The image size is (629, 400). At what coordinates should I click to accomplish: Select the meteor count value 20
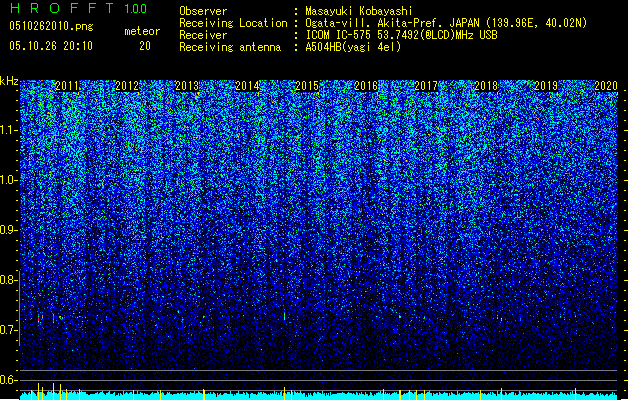click(145, 46)
